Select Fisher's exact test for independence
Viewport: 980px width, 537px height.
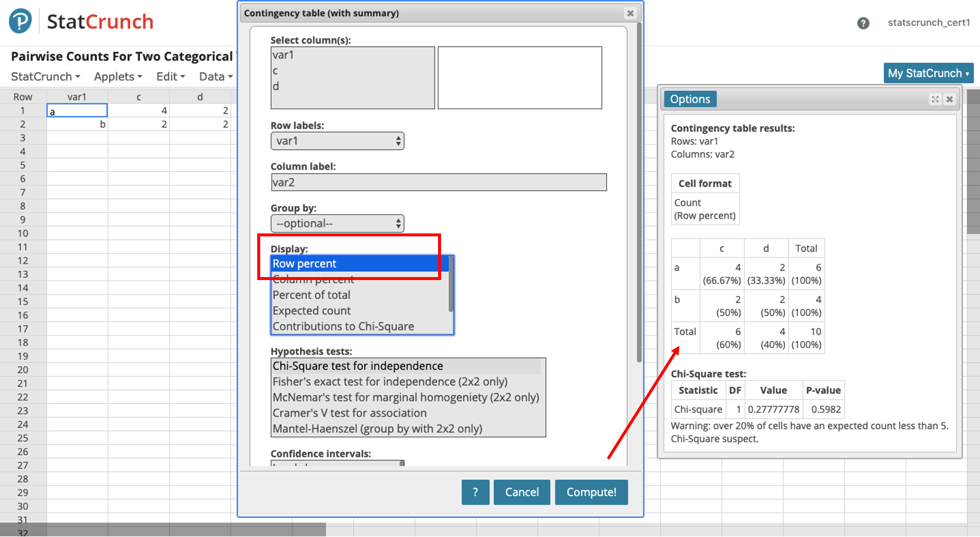click(390, 382)
